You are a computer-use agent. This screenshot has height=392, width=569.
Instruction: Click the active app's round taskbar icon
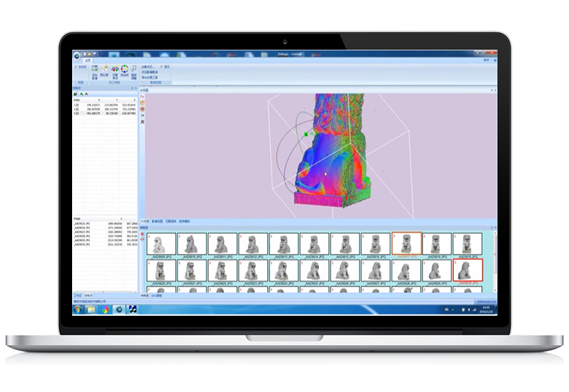point(119,309)
